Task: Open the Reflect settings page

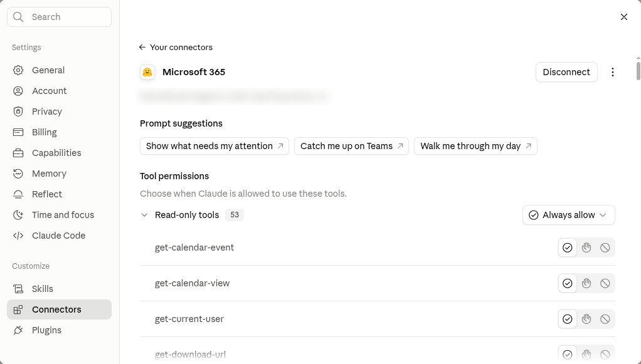Action: pos(60,194)
